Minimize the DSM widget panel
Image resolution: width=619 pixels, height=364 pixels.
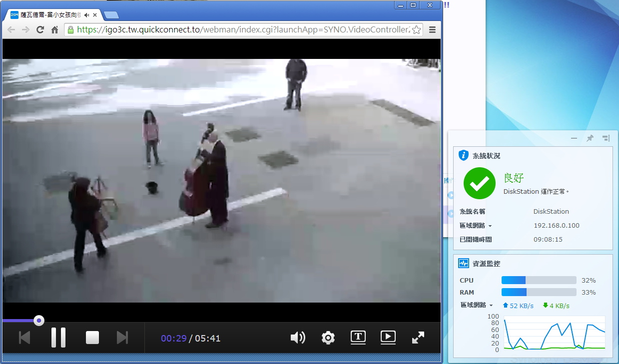(x=574, y=138)
